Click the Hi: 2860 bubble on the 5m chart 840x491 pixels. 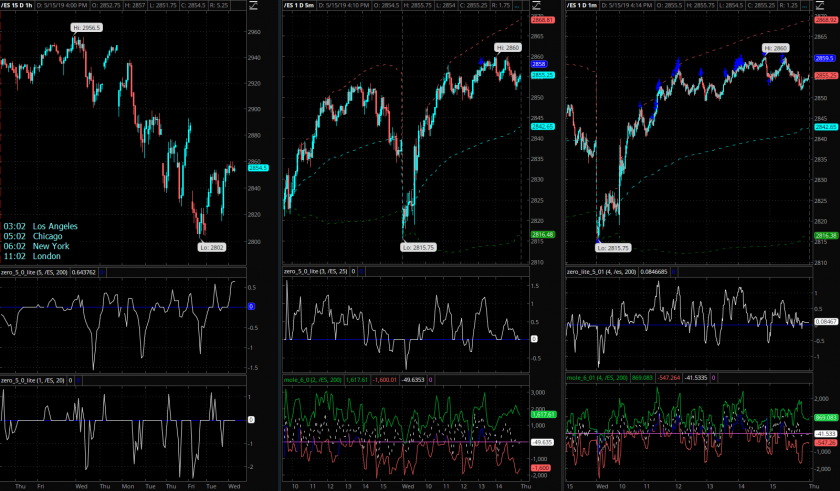[508, 48]
